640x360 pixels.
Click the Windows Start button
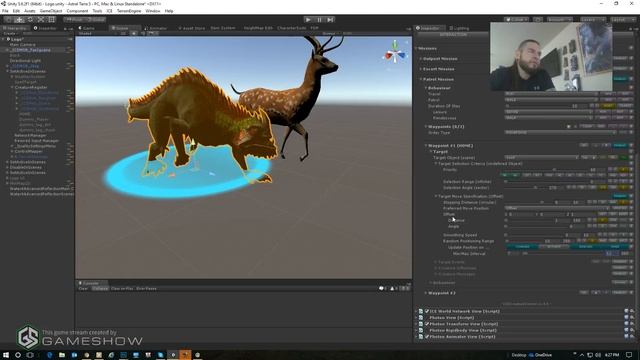6,355
